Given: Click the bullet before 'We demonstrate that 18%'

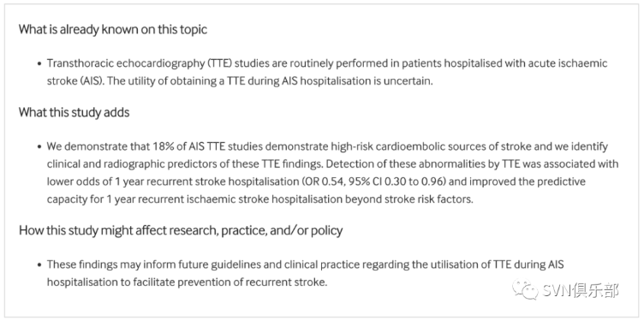Looking at the screenshot, I should pyautogui.click(x=39, y=147).
